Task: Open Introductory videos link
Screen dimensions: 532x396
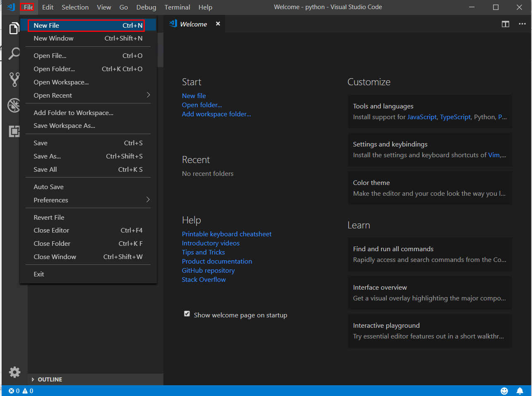Action: (211, 243)
